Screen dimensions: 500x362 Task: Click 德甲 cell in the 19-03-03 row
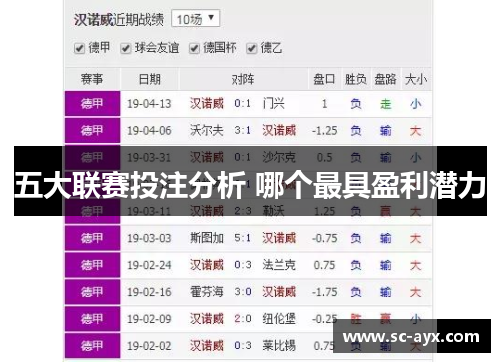click(92, 238)
